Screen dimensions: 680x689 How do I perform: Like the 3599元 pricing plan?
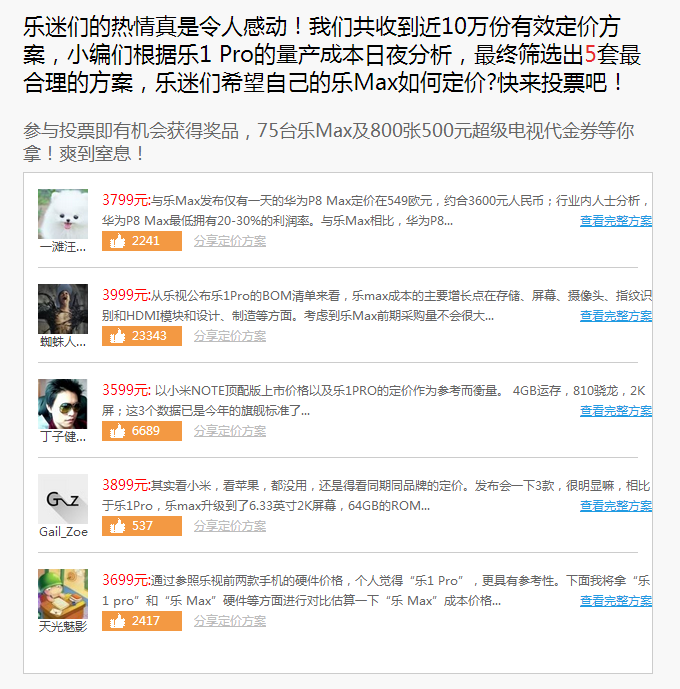[x=141, y=431]
